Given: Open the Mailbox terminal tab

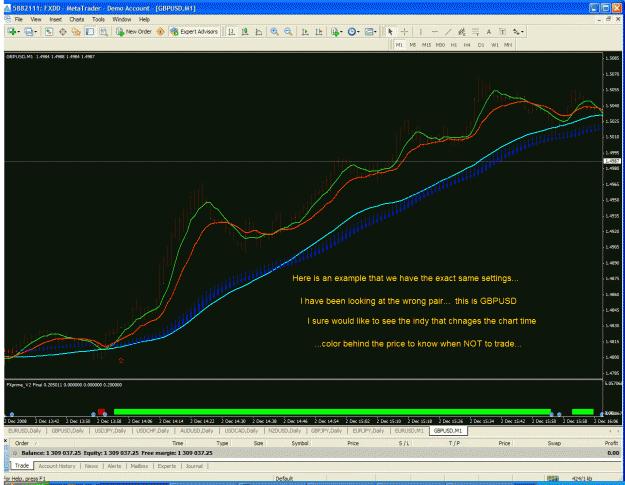Looking at the screenshot, I should (x=139, y=466).
